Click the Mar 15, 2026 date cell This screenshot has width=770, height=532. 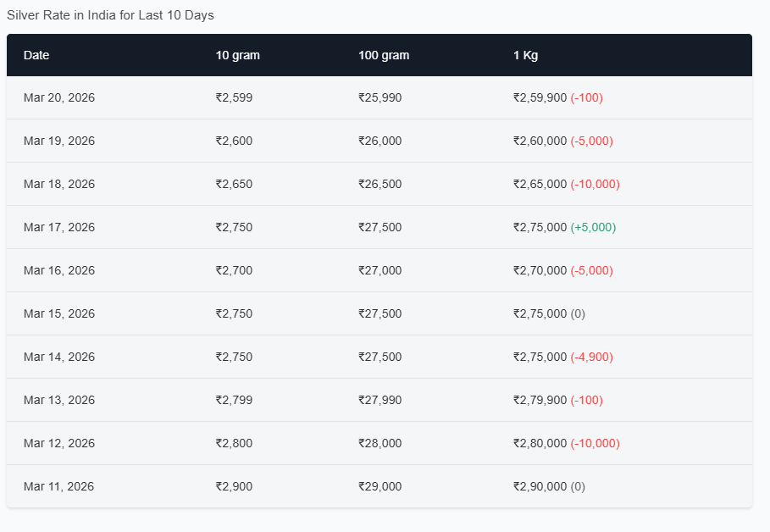(x=59, y=313)
